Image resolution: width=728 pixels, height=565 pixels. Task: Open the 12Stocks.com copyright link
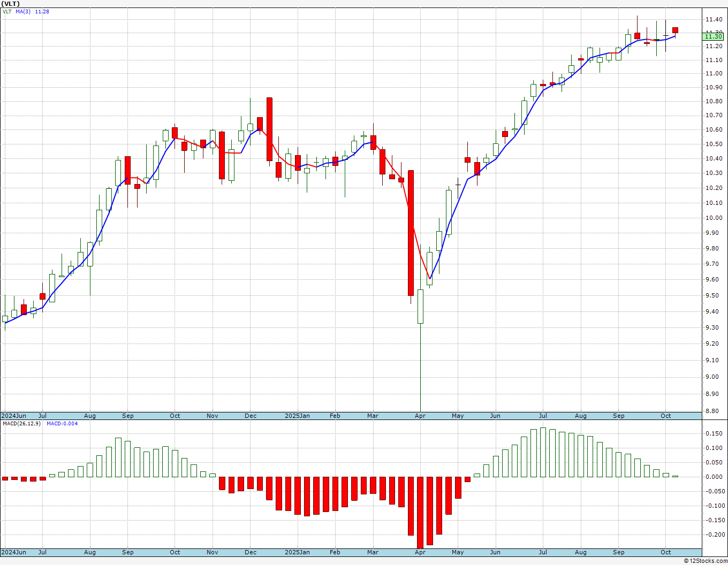point(705,561)
